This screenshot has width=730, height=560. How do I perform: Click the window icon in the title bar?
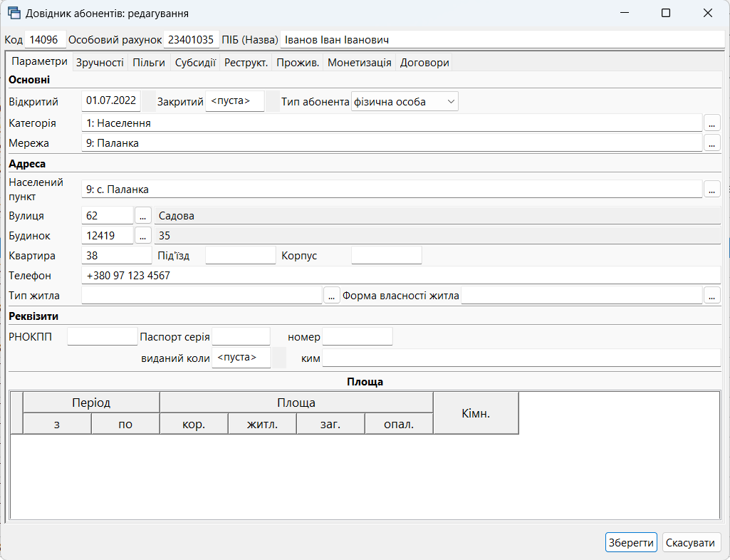[x=14, y=13]
